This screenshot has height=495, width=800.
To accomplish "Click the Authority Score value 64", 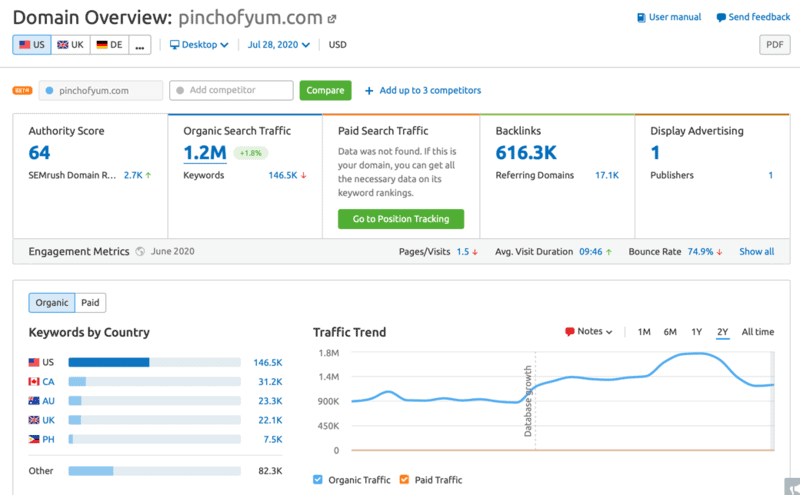I will 39,153.
